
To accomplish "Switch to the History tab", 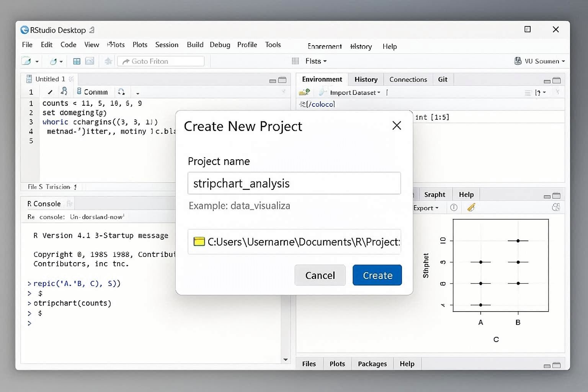I will pos(365,79).
